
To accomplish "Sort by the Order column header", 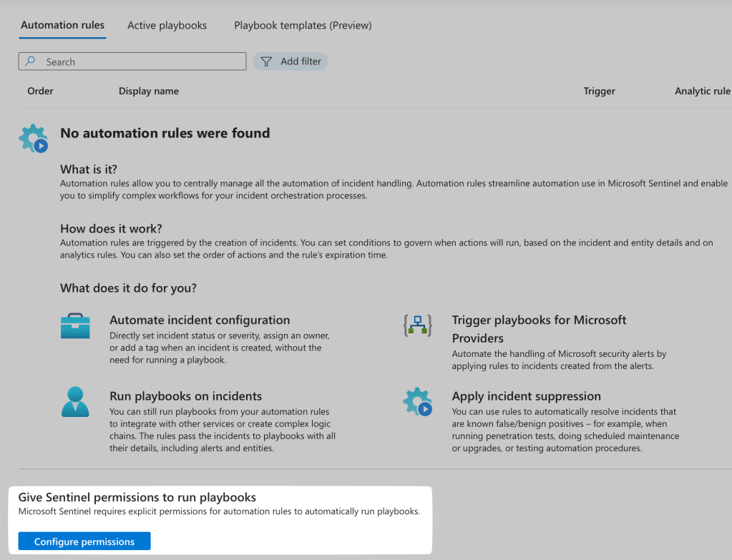I will pyautogui.click(x=40, y=91).
